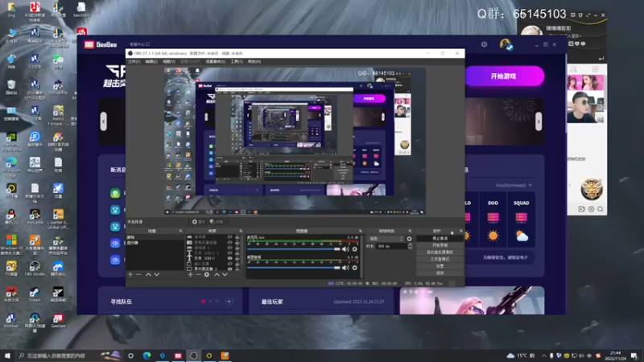
Task: Open GeeGee user avatar profile
Action: click(x=506, y=44)
